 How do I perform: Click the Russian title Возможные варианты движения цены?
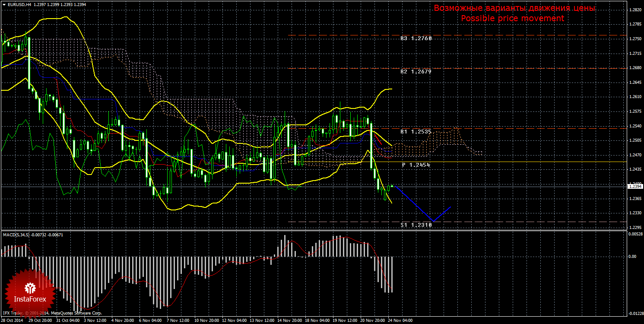[514, 8]
